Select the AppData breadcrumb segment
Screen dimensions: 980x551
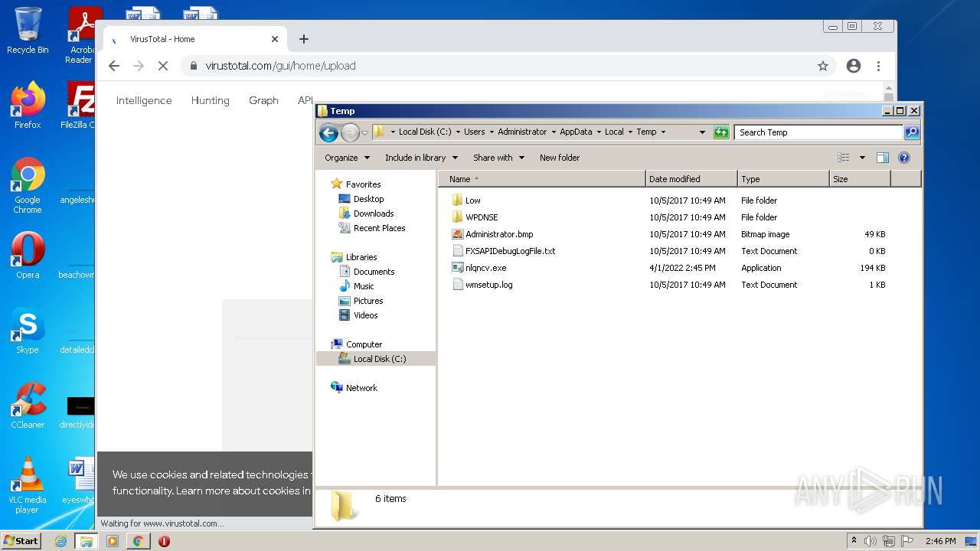point(576,132)
